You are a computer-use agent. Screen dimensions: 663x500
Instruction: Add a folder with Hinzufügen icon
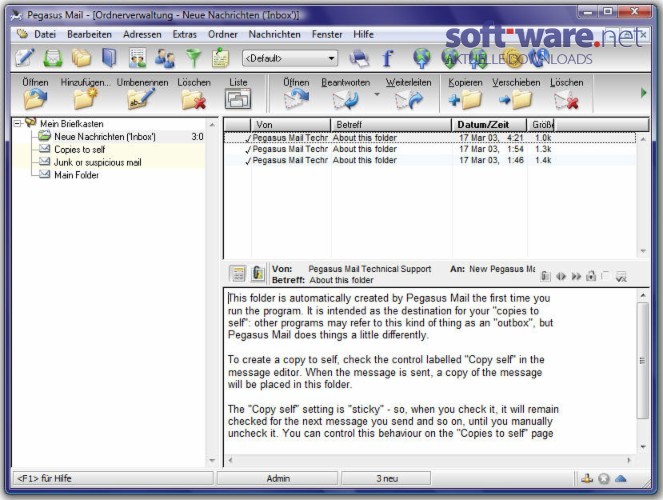(x=85, y=99)
